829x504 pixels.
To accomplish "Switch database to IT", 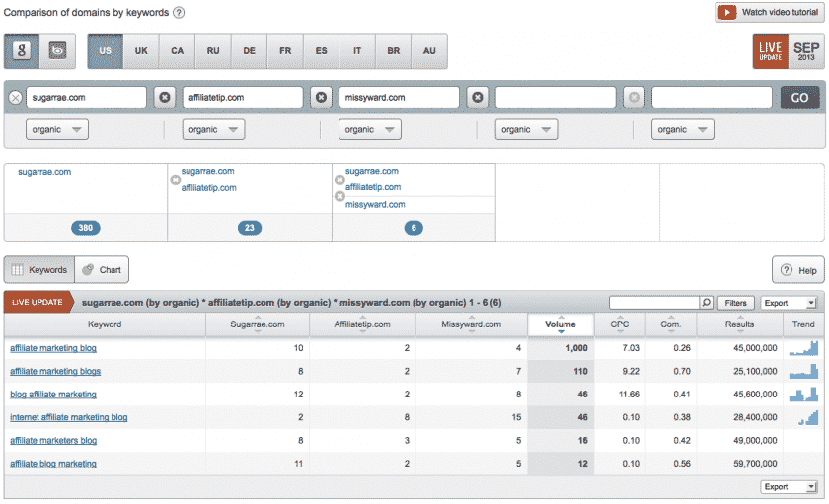I will tap(357, 51).
